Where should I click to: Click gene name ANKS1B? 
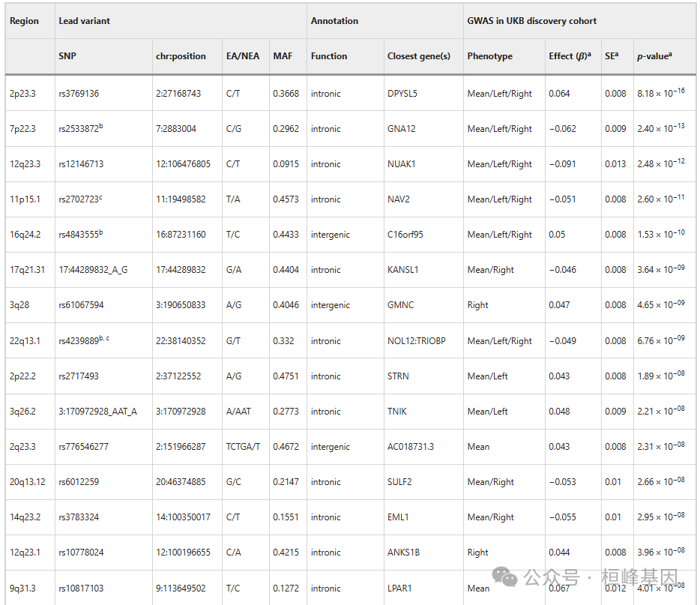[x=403, y=553]
